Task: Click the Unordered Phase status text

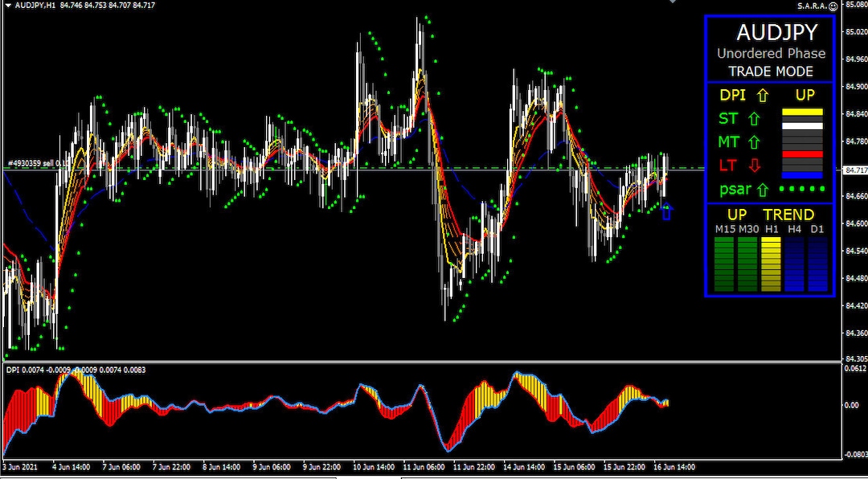Action: click(770, 54)
